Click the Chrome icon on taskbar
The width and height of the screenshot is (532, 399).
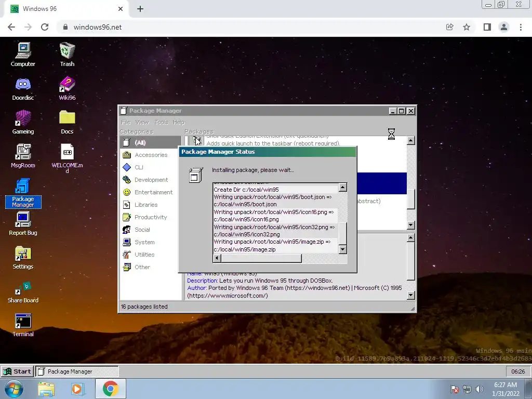(x=110, y=389)
